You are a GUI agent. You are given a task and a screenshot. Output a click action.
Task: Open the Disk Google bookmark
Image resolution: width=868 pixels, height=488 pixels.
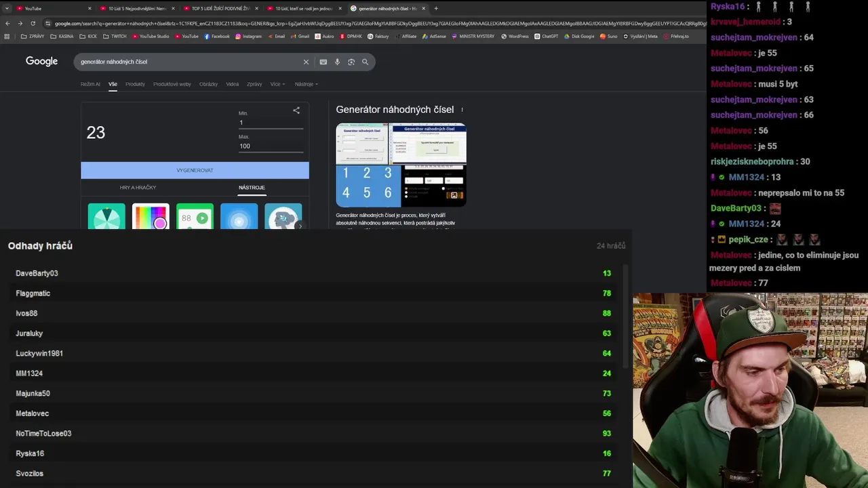pos(579,37)
